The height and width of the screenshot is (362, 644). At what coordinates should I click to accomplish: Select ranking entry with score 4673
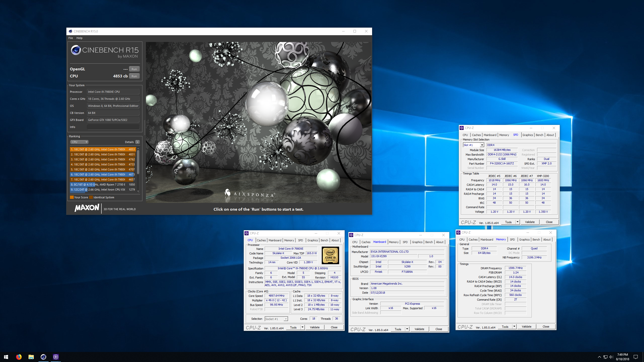[x=103, y=174]
